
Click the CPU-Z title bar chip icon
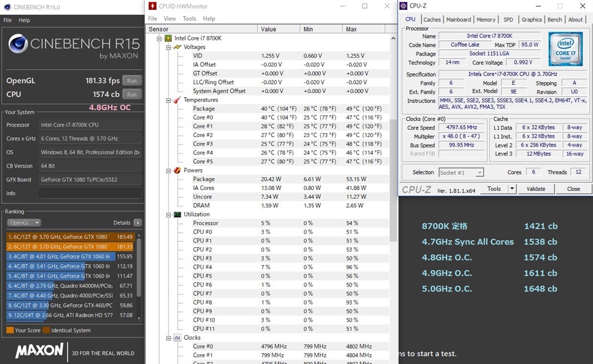coord(404,6)
